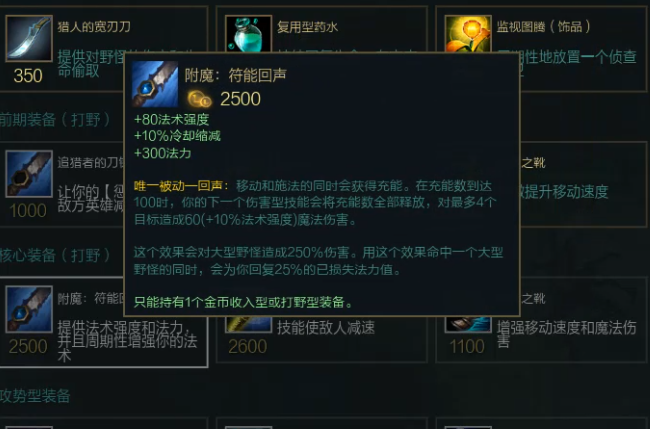Select 附魔:符能回声 icon in core items row
The width and height of the screenshot is (650, 429).
coord(29,309)
